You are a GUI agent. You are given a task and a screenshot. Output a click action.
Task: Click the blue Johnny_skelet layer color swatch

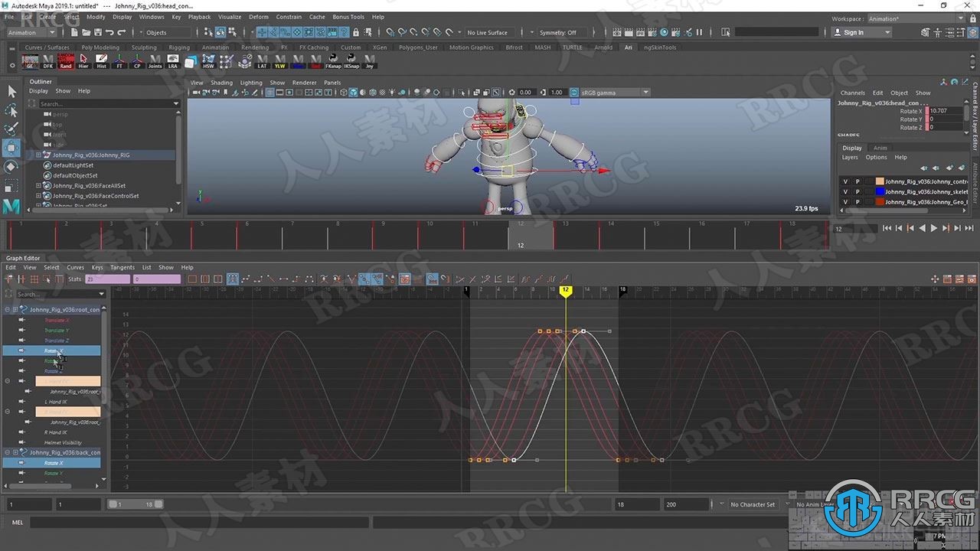[880, 191]
